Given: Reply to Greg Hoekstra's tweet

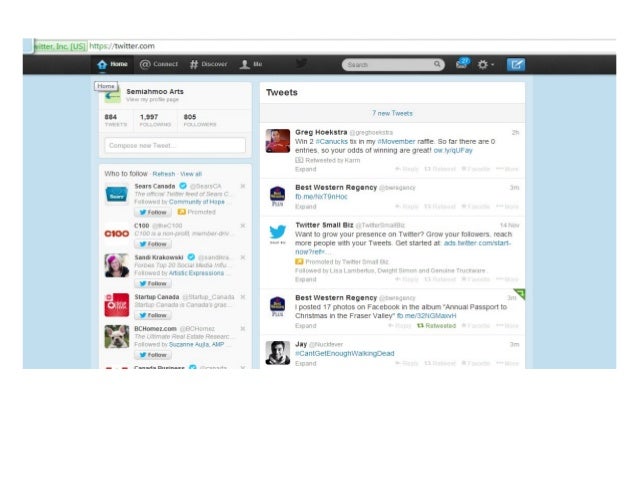Looking at the screenshot, I should point(406,169).
